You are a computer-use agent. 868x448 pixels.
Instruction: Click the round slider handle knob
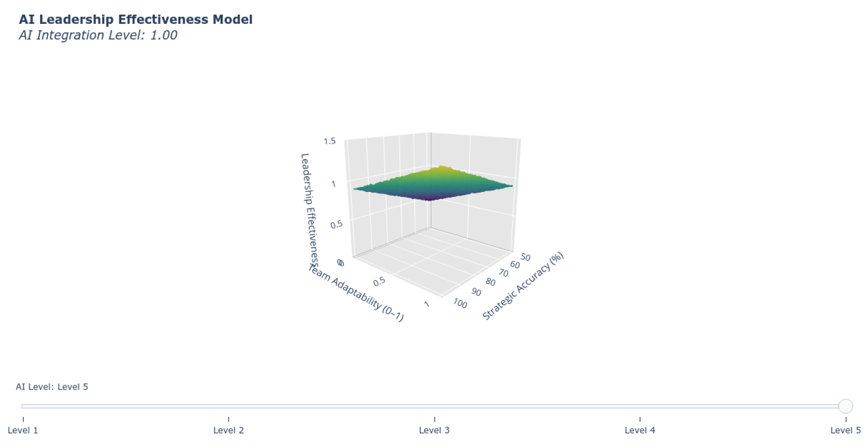pyautogui.click(x=845, y=406)
